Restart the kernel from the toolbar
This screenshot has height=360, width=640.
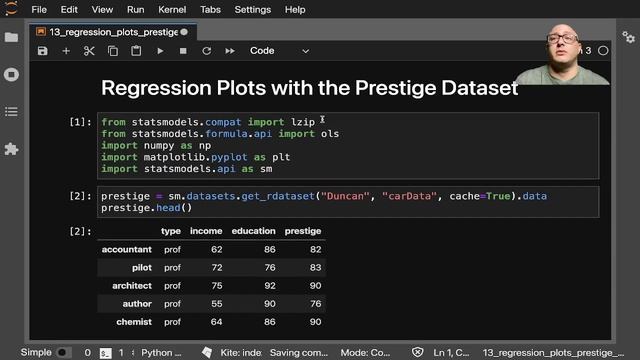coord(207,51)
